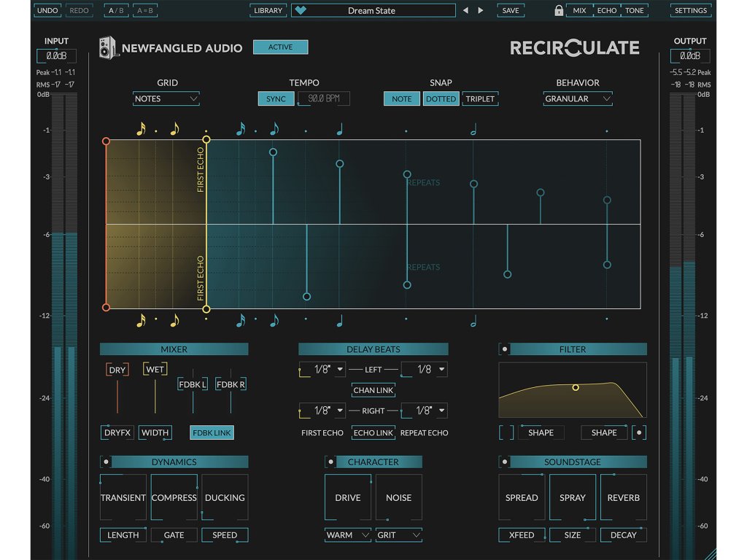Go to previous preset with left arrow
747x560 pixels.
(x=466, y=11)
